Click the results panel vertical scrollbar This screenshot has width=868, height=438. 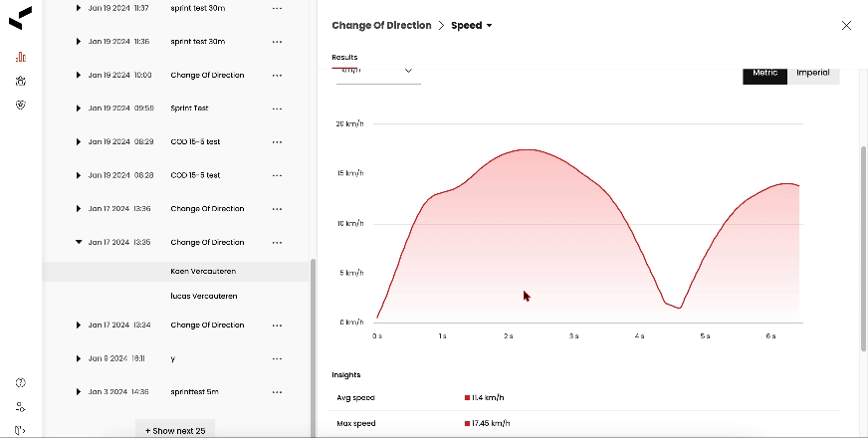click(x=864, y=248)
